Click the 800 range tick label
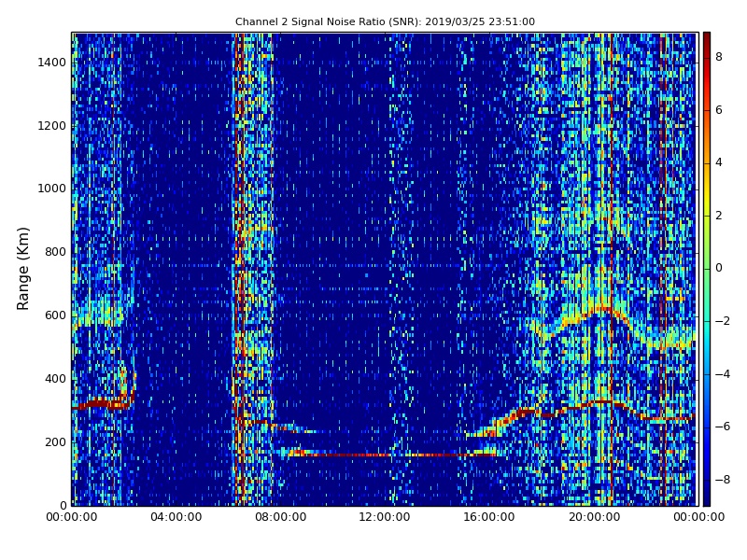Image resolution: width=747 pixels, height=560 pixels. point(55,252)
